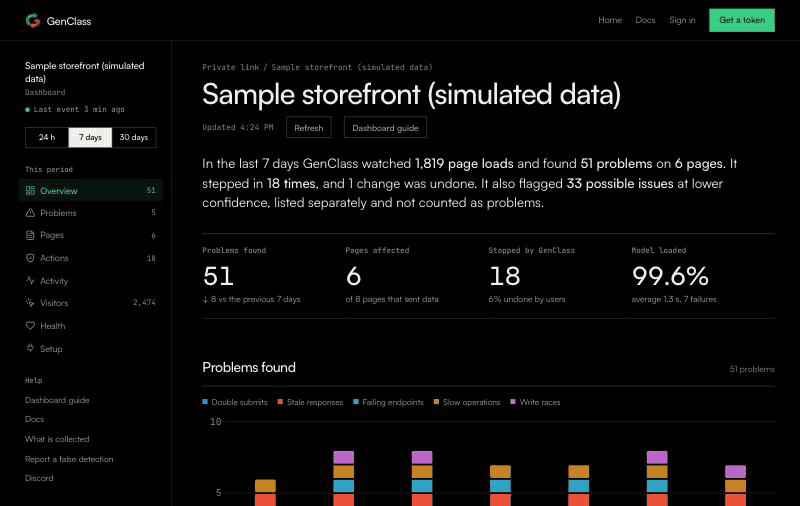Click the 'Problems found' chart section heading
The width and height of the screenshot is (800, 506).
[x=249, y=367]
